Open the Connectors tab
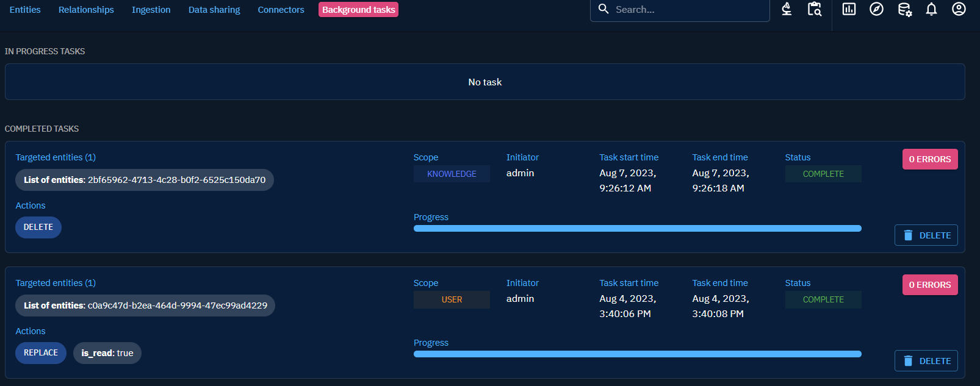980x386 pixels. 281,10
